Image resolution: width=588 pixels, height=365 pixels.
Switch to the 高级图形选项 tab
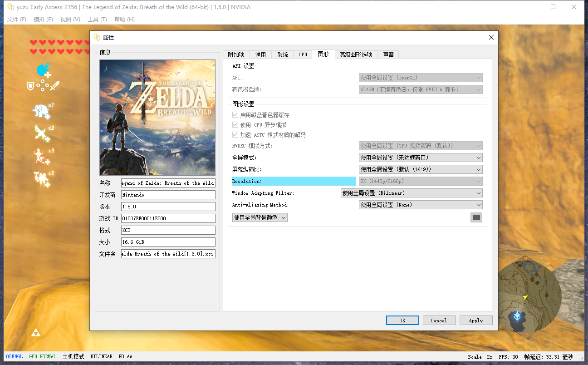[x=356, y=54]
